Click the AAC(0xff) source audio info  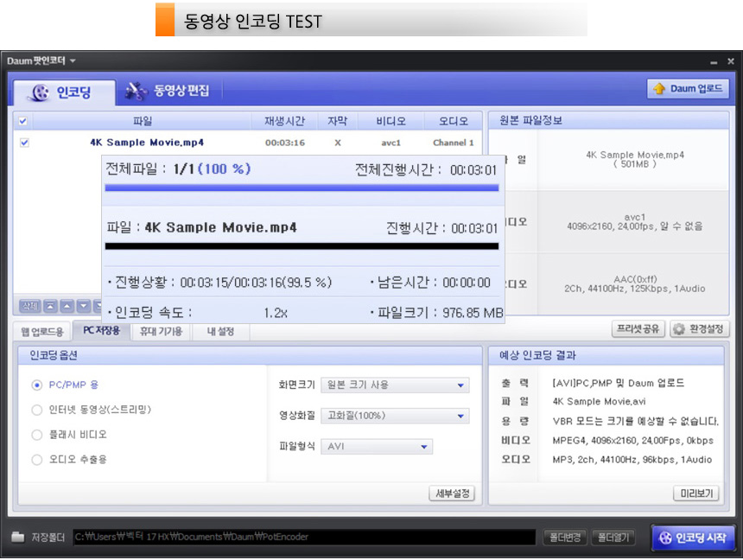635,279
